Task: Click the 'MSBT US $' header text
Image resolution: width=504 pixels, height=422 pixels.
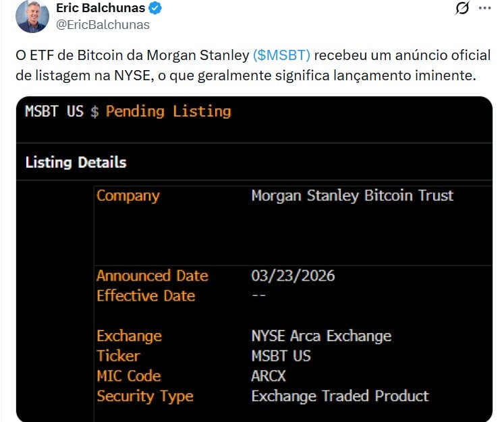Action: tap(61, 111)
